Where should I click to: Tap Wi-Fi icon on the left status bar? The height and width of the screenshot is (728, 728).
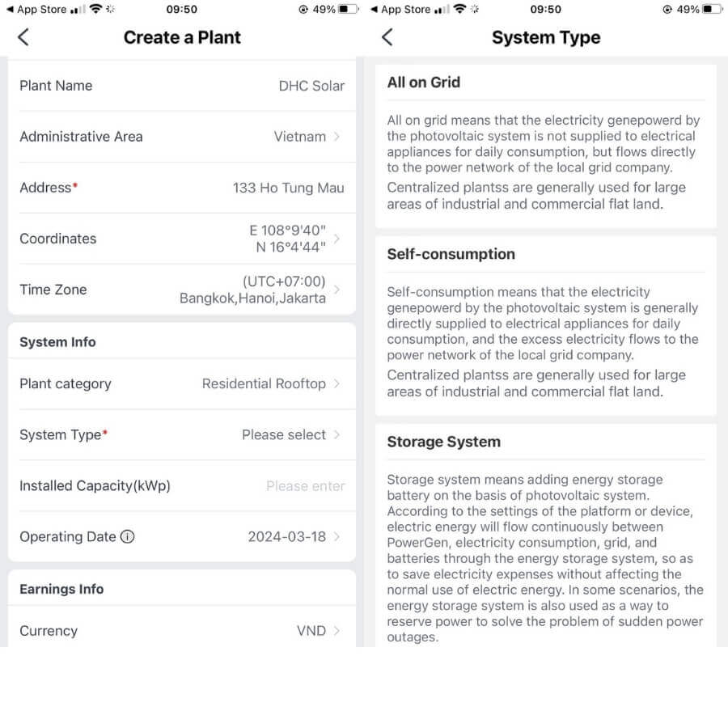[95, 9]
